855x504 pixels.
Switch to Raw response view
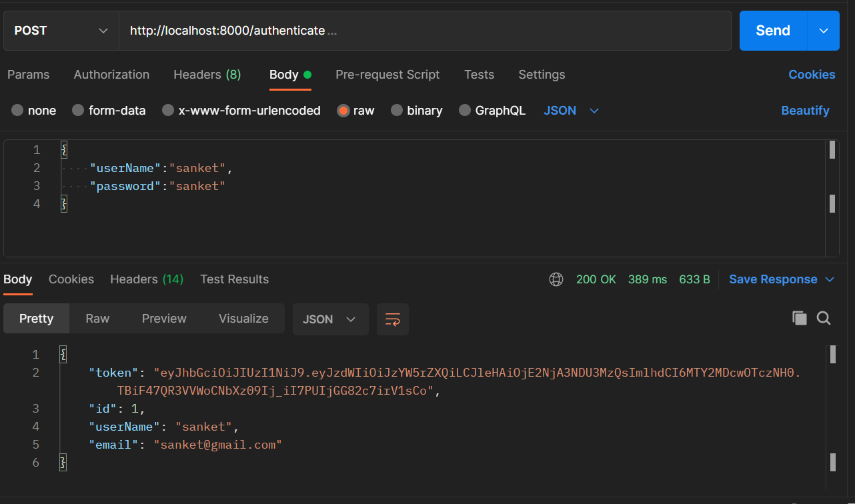(x=97, y=319)
